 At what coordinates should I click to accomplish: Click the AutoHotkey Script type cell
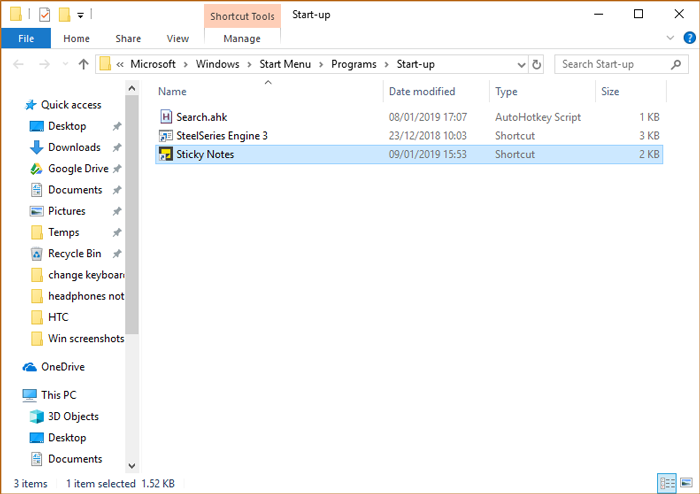point(538,117)
